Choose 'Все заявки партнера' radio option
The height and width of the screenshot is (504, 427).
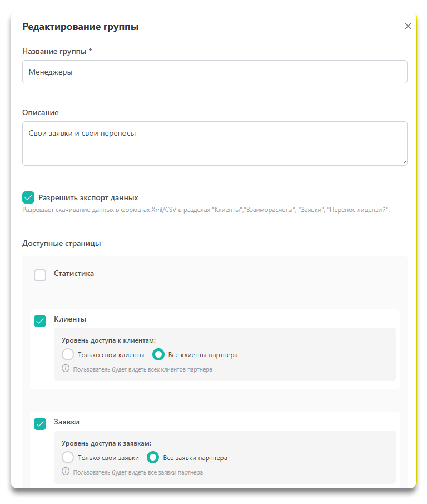tap(153, 457)
